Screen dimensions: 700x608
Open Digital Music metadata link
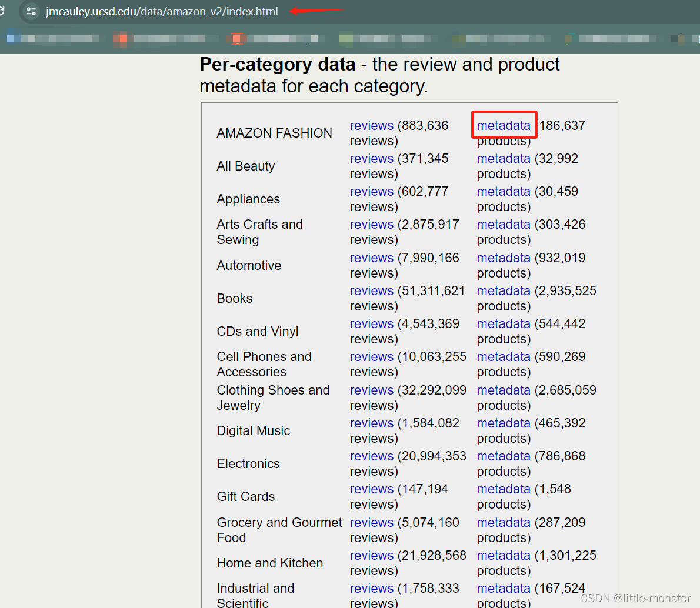point(503,423)
